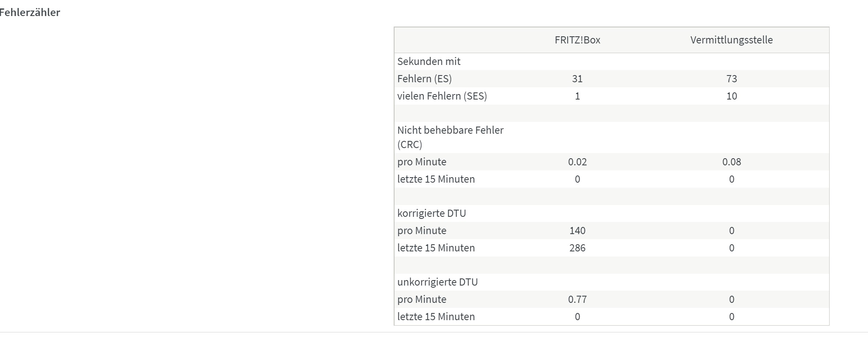Screen dimensions: 868x348
Task: Click the "Fehlern (ES)" row label
Action: pos(425,79)
